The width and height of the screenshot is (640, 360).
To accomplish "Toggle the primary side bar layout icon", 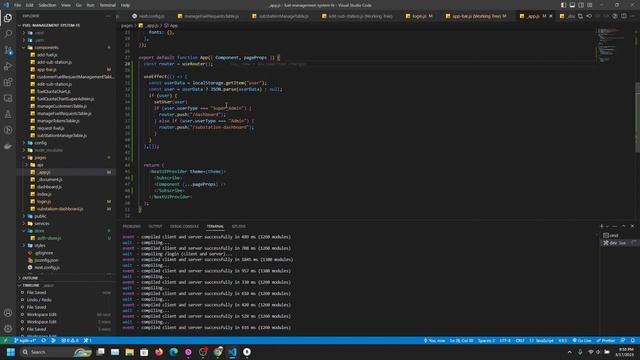I will 563,5.
